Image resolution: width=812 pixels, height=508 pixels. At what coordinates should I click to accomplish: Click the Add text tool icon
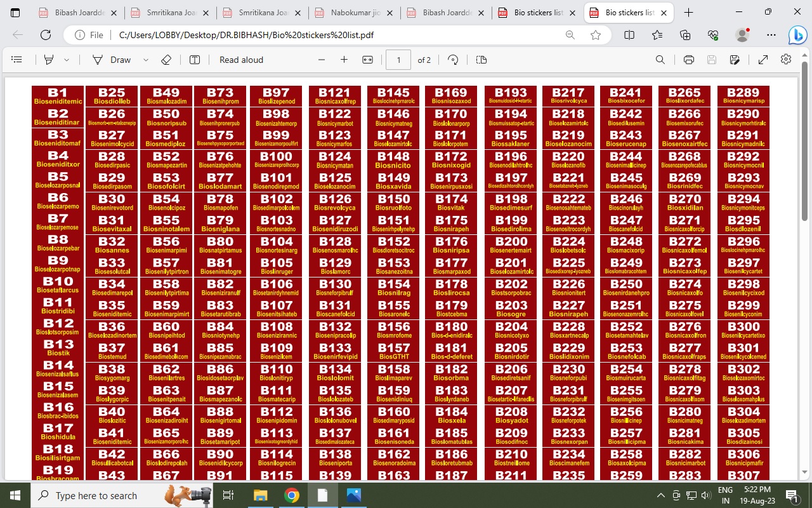click(x=195, y=60)
